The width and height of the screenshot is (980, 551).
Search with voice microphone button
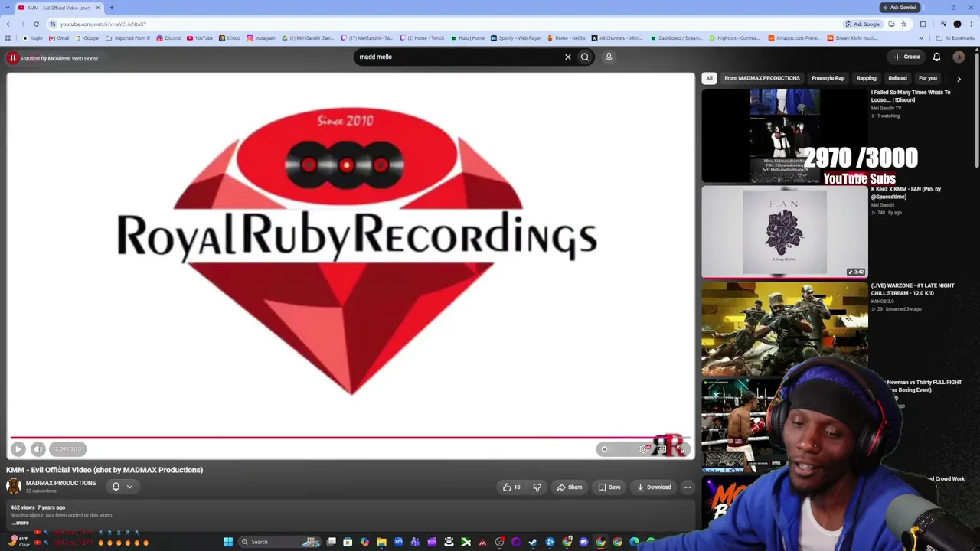click(609, 57)
